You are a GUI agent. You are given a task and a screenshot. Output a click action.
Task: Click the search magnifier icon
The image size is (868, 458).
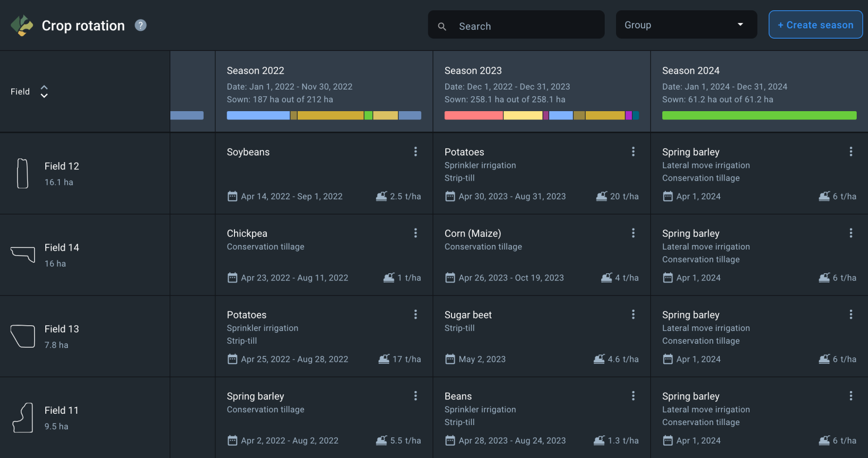(442, 26)
